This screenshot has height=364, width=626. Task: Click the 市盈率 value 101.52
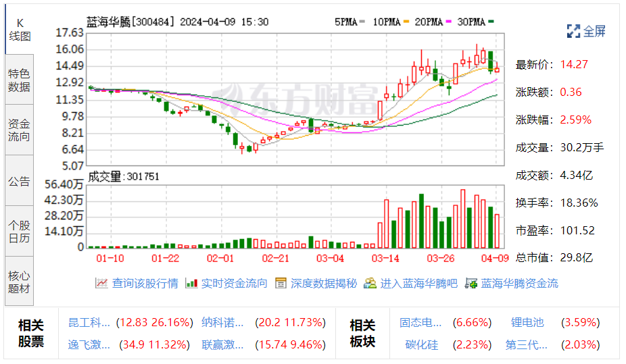(577, 230)
